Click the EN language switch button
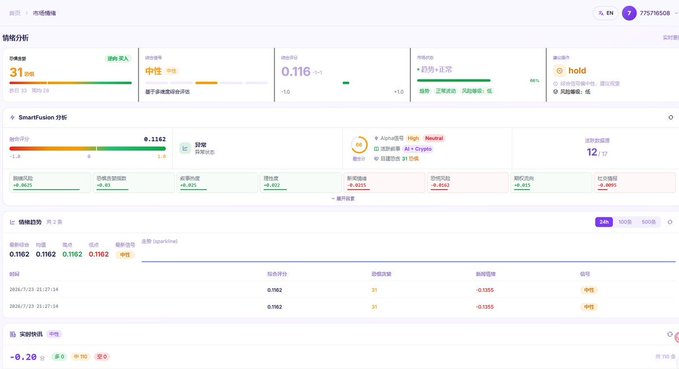This screenshot has height=369, width=679. (x=605, y=13)
